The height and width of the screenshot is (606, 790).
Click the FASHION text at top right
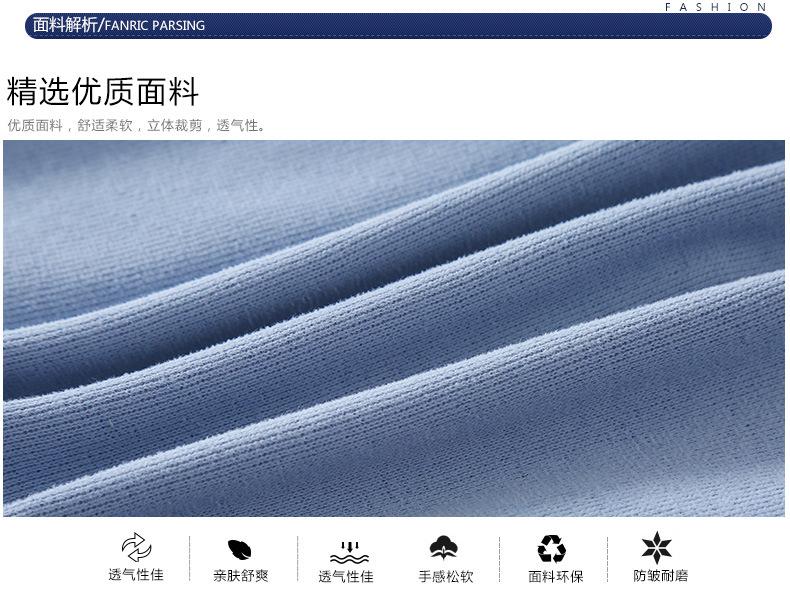[715, 7]
